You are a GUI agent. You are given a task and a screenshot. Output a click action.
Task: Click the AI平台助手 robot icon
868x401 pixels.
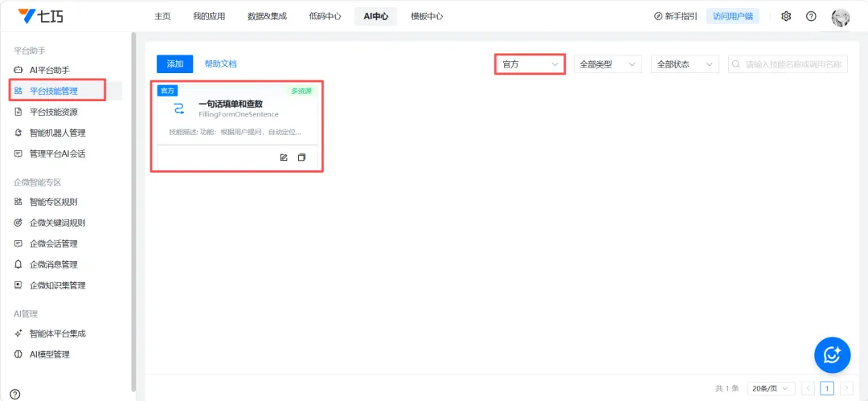18,71
